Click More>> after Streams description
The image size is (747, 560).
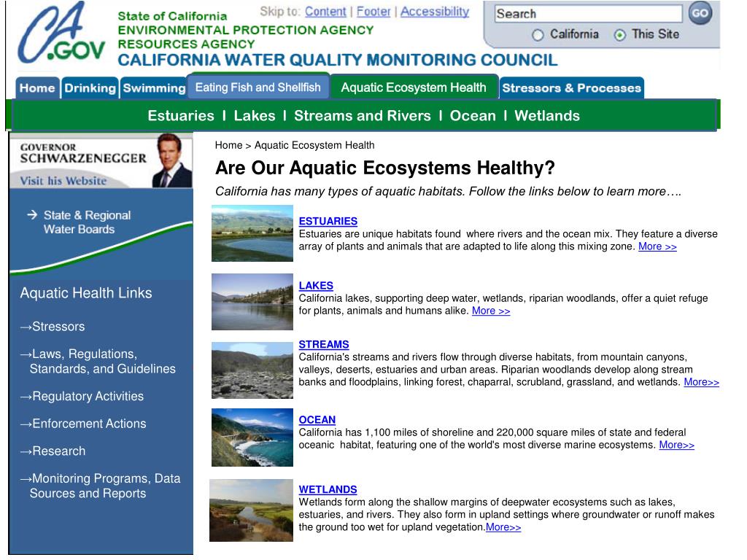[701, 382]
